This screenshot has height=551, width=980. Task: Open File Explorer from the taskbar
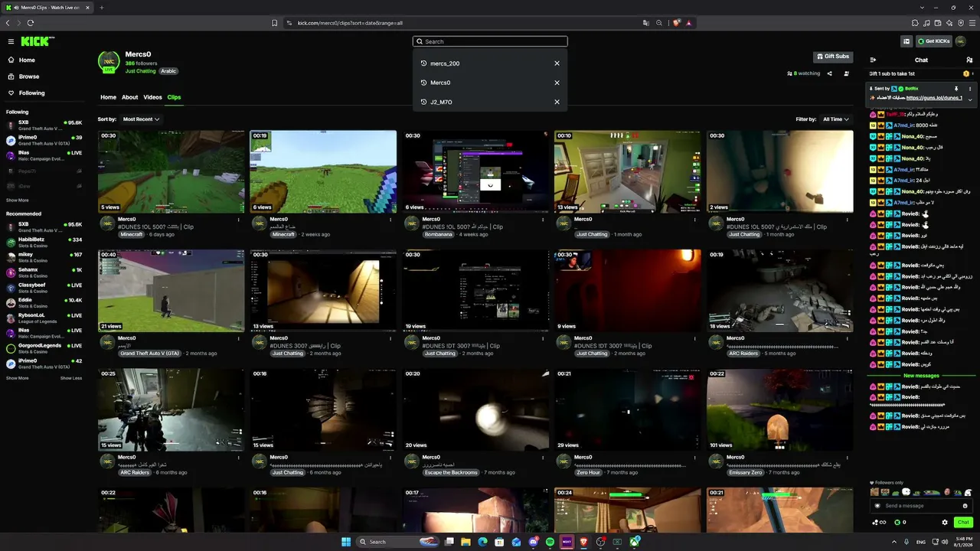point(465,542)
